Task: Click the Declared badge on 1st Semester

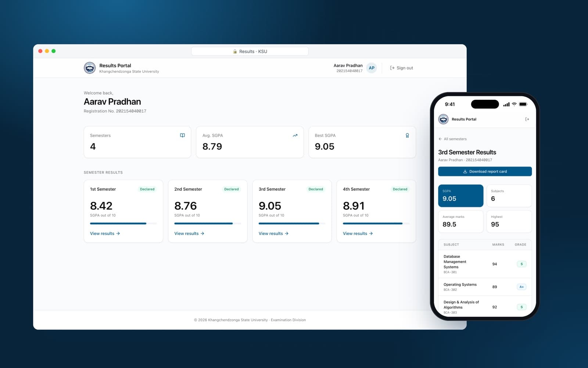Action: click(x=147, y=189)
